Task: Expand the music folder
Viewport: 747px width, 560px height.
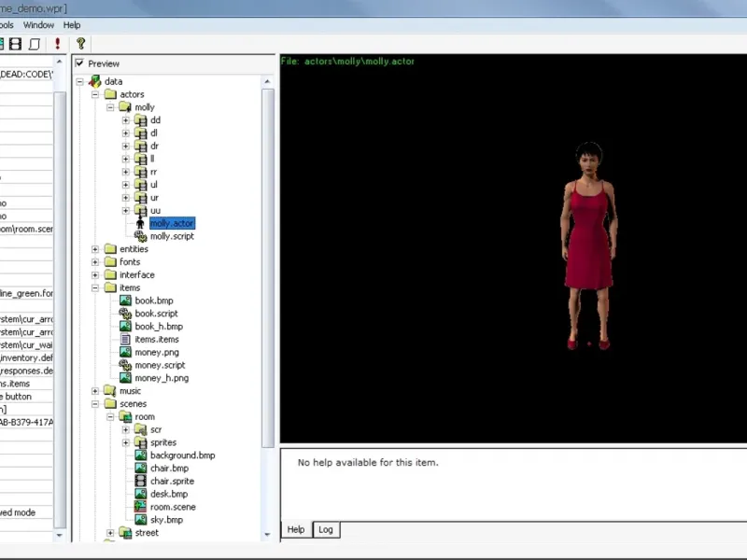Action: pos(95,391)
